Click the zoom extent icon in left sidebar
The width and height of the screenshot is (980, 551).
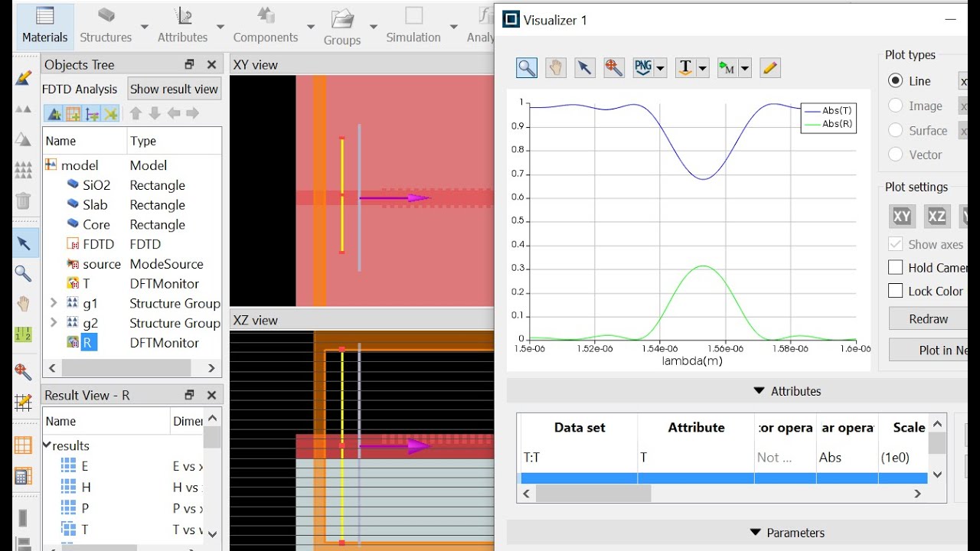pos(24,372)
